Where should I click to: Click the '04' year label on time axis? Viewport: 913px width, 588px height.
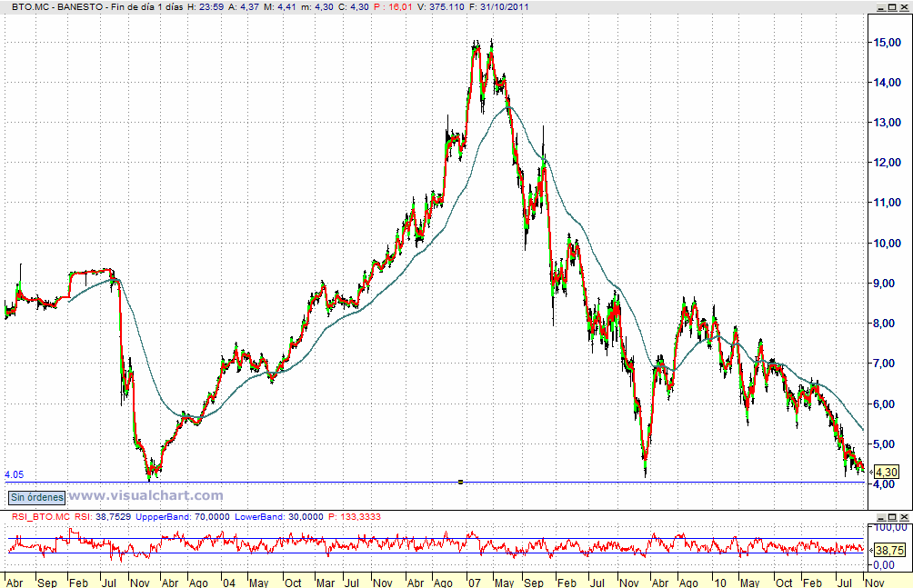coord(229,583)
